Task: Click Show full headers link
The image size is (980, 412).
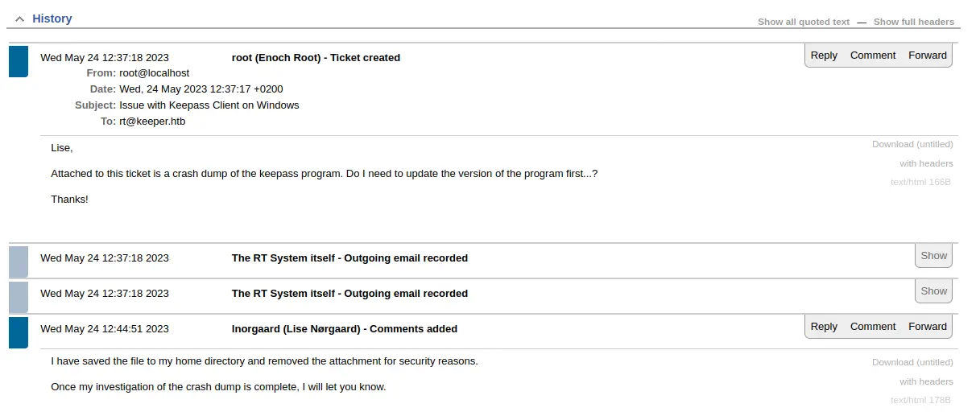Action: (x=913, y=22)
